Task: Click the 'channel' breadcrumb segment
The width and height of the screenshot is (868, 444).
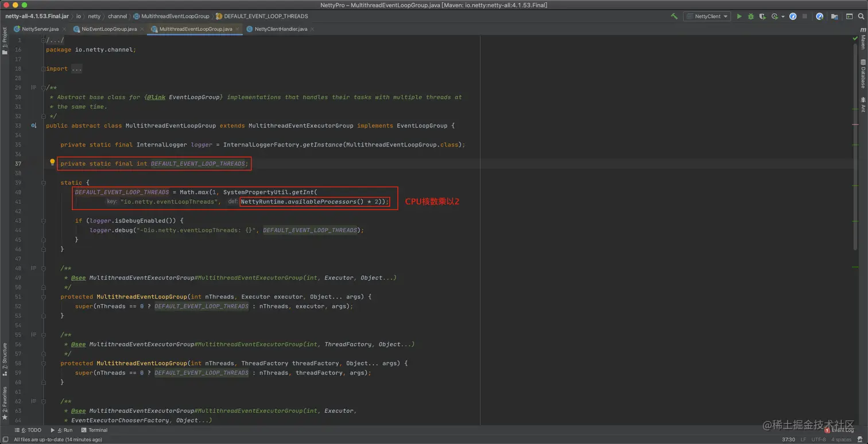Action: click(117, 16)
